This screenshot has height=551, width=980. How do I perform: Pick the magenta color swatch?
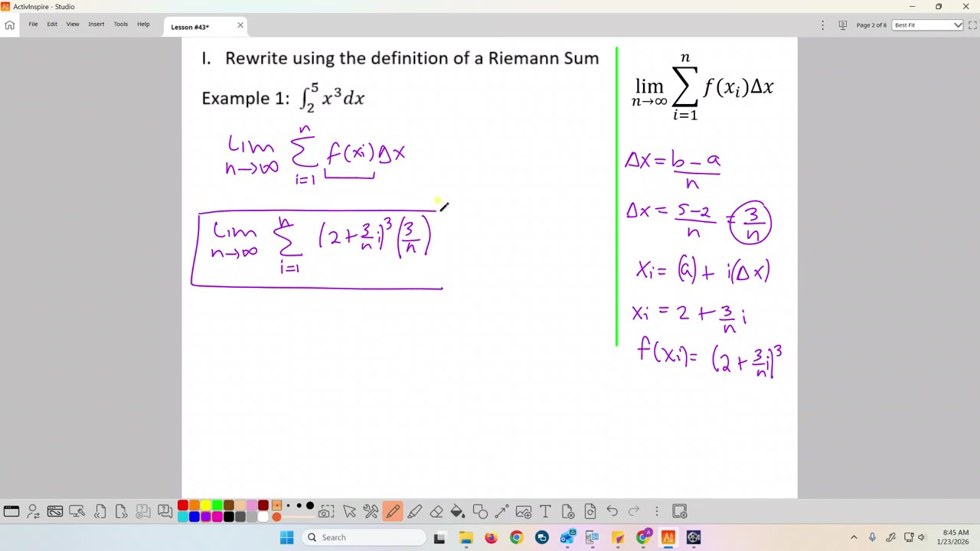click(217, 517)
